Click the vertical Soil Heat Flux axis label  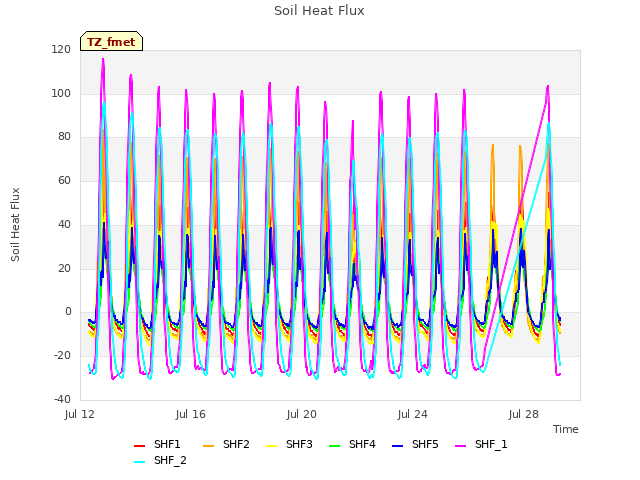15,224
